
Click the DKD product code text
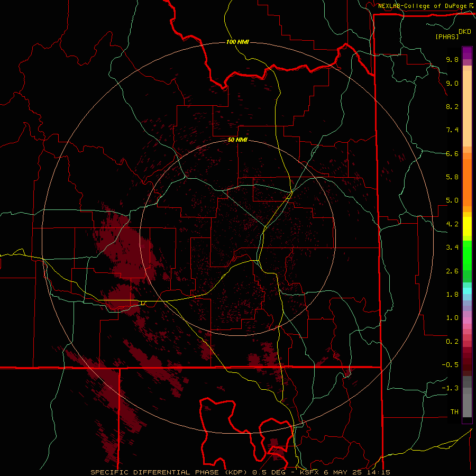click(x=465, y=32)
